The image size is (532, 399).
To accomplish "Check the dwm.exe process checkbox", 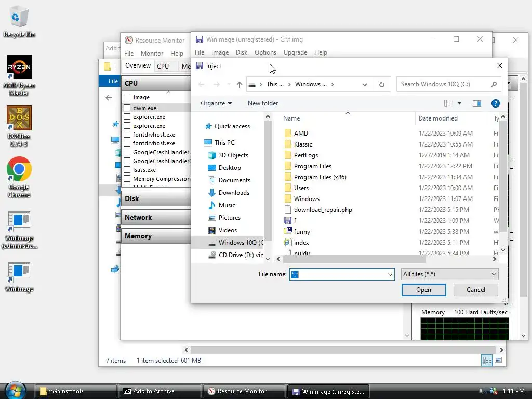I will 127,108.
